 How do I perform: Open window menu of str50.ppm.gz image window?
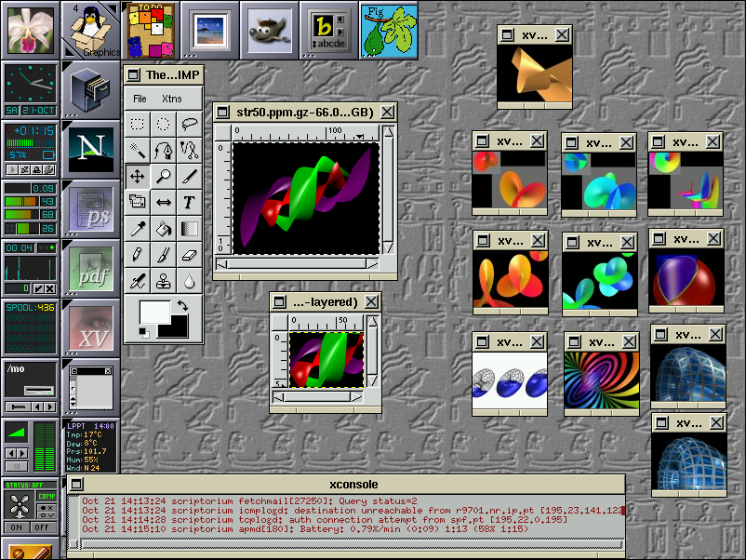point(223,112)
